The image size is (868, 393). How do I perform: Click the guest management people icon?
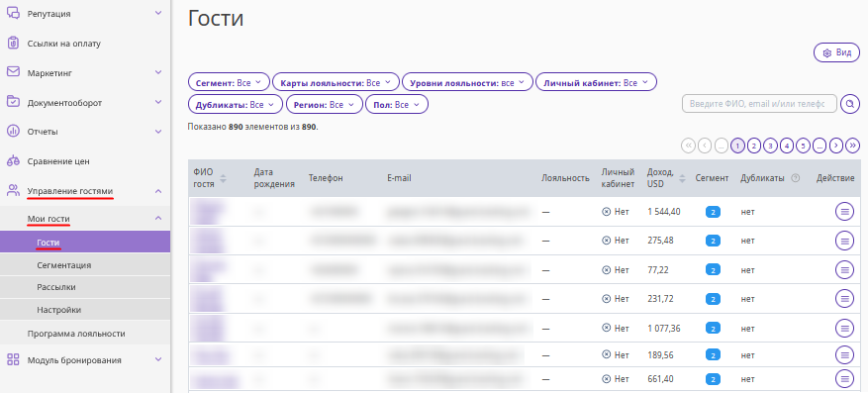[x=13, y=191]
